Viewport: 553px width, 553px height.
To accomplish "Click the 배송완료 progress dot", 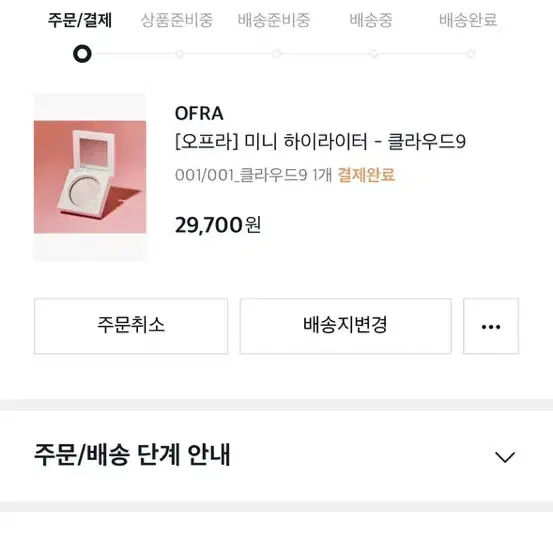I will (470, 54).
